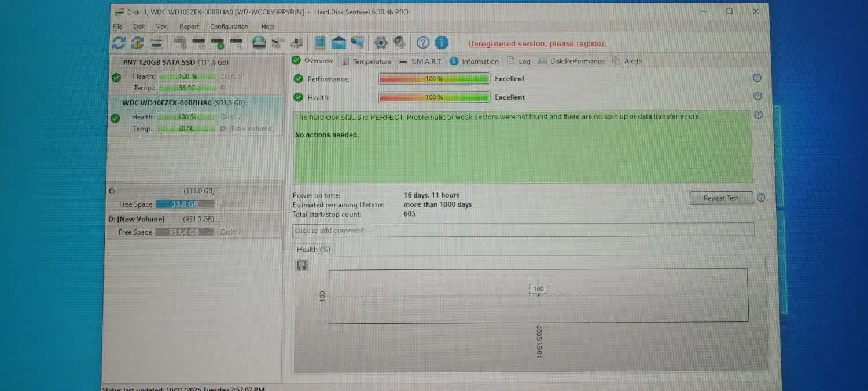
Task: Click the comment input field
Action: click(523, 230)
